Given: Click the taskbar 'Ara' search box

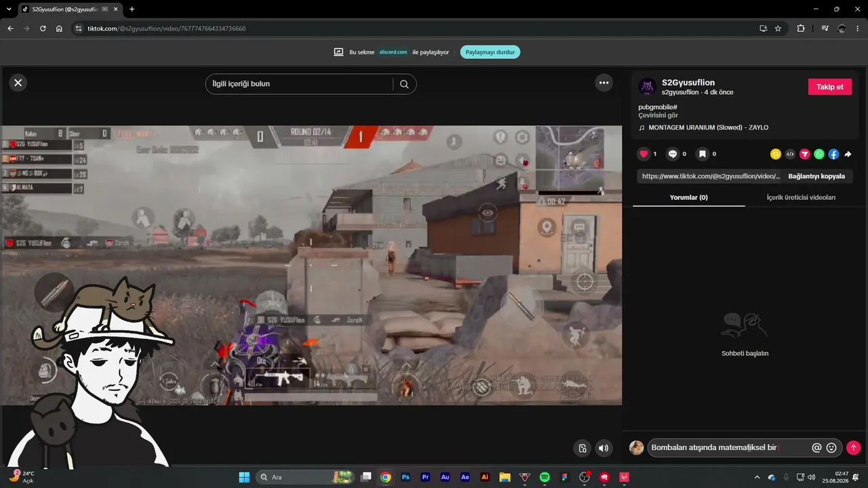Looking at the screenshot, I should coord(305,477).
